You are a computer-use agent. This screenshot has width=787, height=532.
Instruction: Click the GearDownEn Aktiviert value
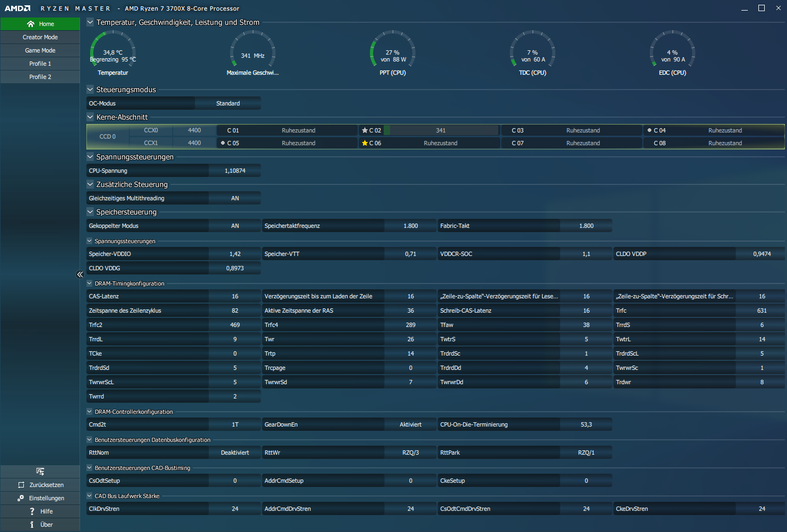coord(411,424)
